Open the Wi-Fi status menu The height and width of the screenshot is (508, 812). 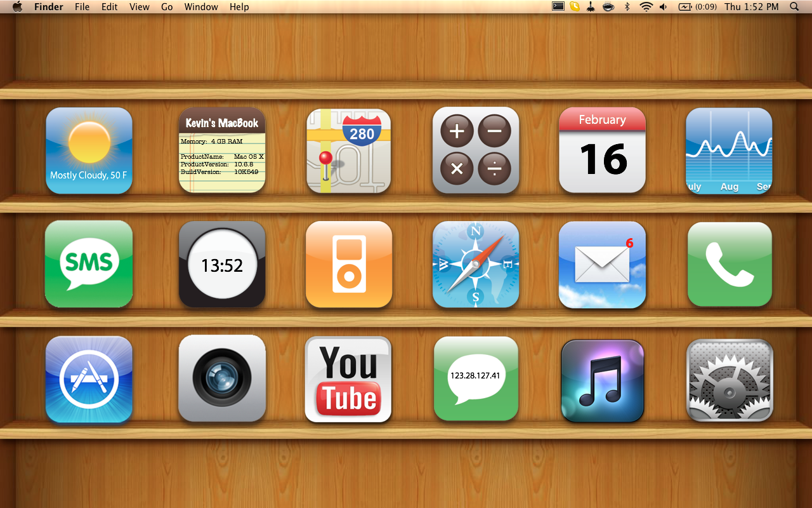[x=646, y=7]
